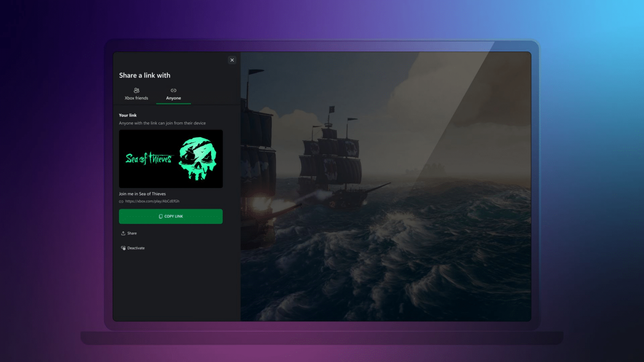Screen dimensions: 644x362
Task: Click the controller icon beside Deactivate
Action: pyautogui.click(x=122, y=248)
